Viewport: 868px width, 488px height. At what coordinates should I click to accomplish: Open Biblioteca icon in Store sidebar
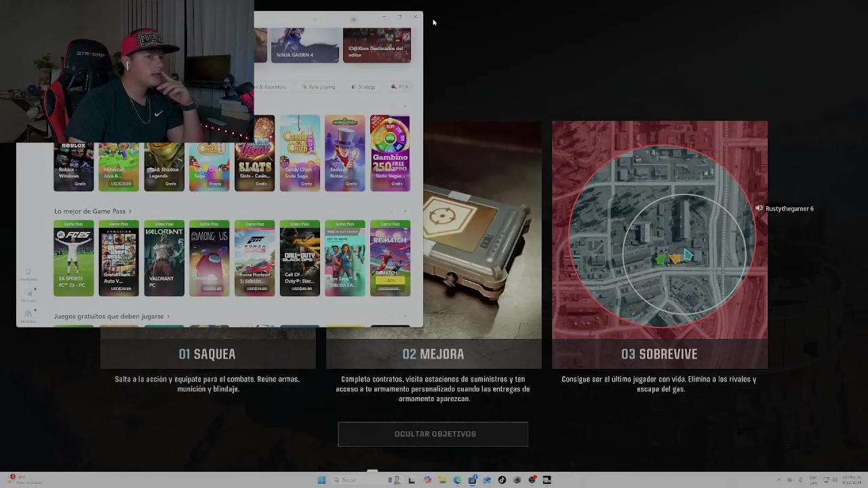coord(28,316)
